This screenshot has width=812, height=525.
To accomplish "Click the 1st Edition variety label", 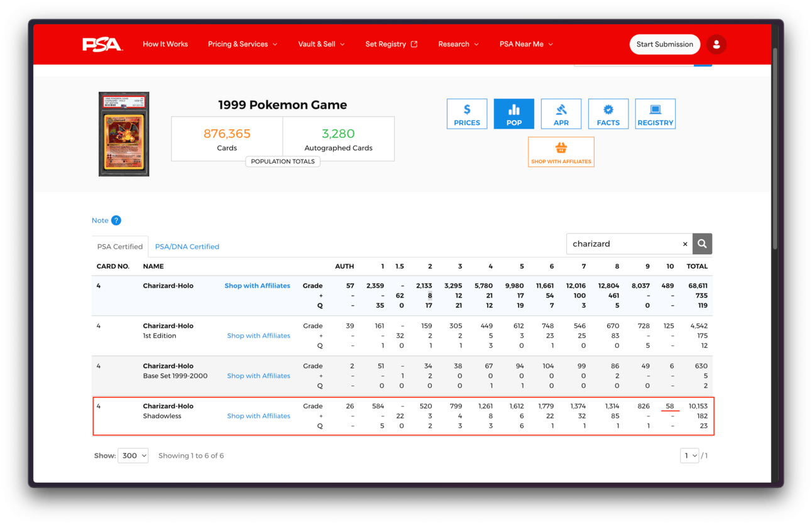I will [x=160, y=336].
